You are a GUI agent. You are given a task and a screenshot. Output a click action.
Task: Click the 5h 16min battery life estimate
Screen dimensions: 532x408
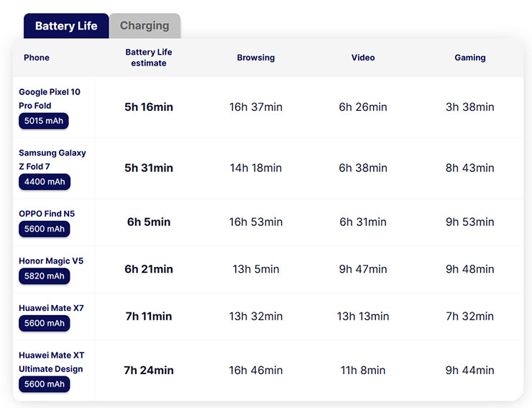click(149, 107)
